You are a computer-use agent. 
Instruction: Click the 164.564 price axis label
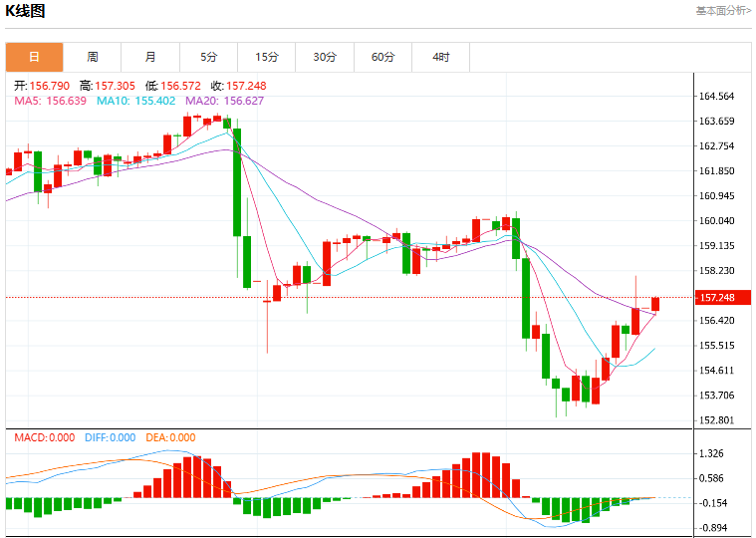[716, 96]
